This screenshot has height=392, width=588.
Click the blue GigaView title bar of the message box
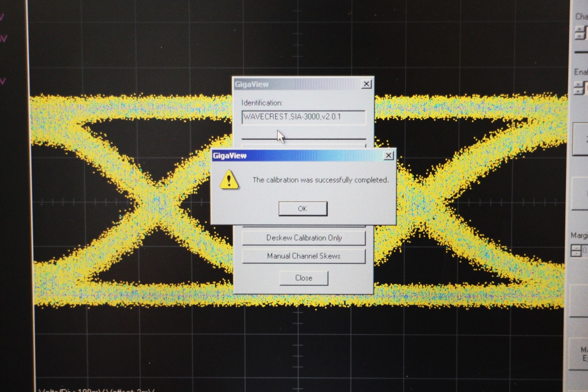click(303, 155)
